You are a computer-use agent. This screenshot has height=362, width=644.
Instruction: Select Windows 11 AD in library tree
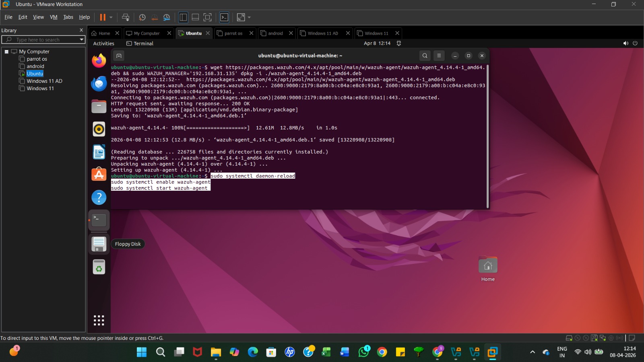44,81
